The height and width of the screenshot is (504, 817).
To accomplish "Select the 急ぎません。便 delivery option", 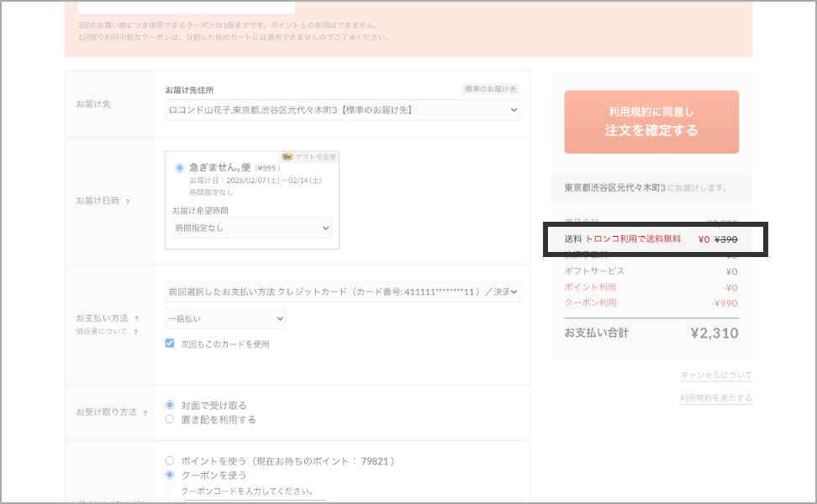I will point(180,167).
